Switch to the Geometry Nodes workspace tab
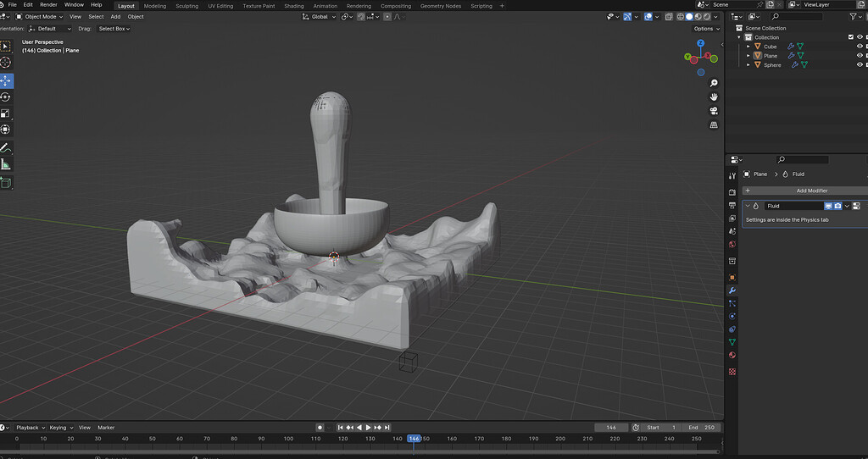This screenshot has height=459, width=868. click(441, 6)
